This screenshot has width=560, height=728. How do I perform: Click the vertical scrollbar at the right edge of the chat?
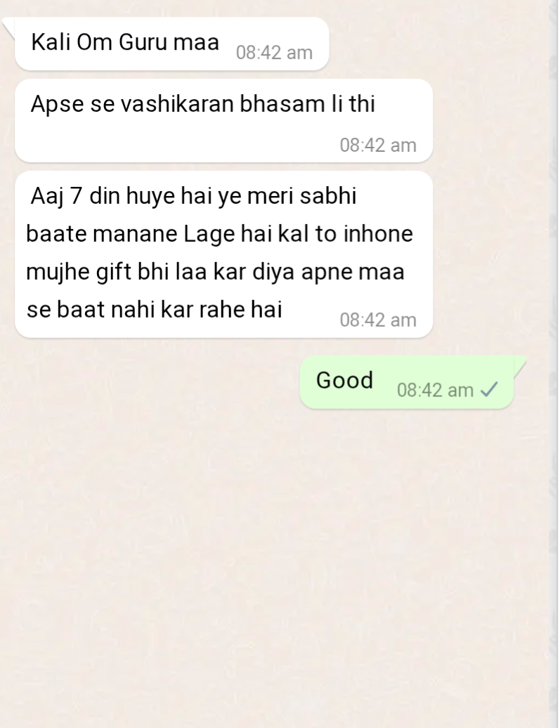point(553,364)
